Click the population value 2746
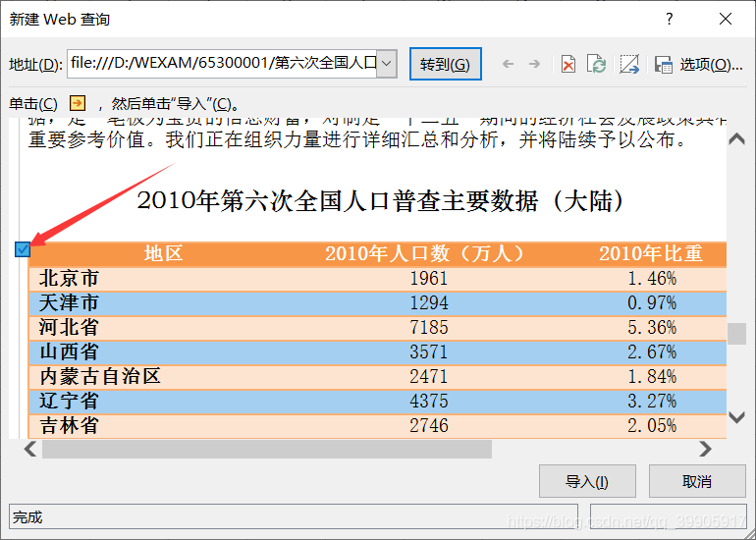Image resolution: width=756 pixels, height=540 pixels. [x=429, y=426]
